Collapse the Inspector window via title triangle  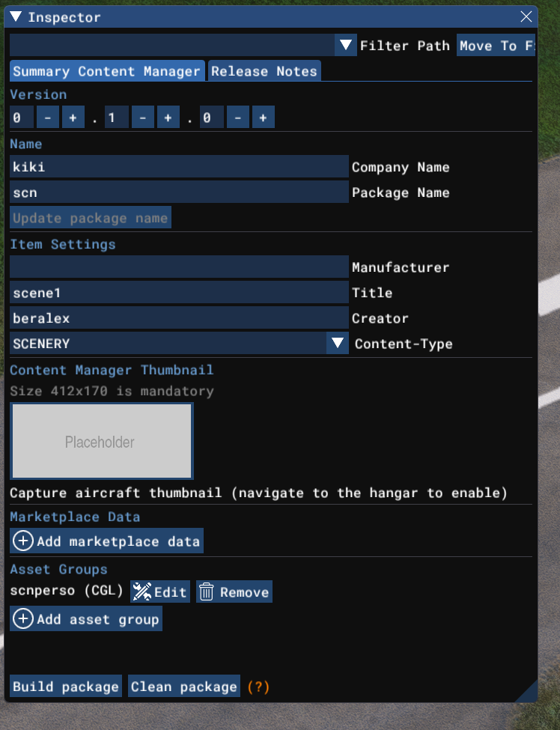click(16, 16)
